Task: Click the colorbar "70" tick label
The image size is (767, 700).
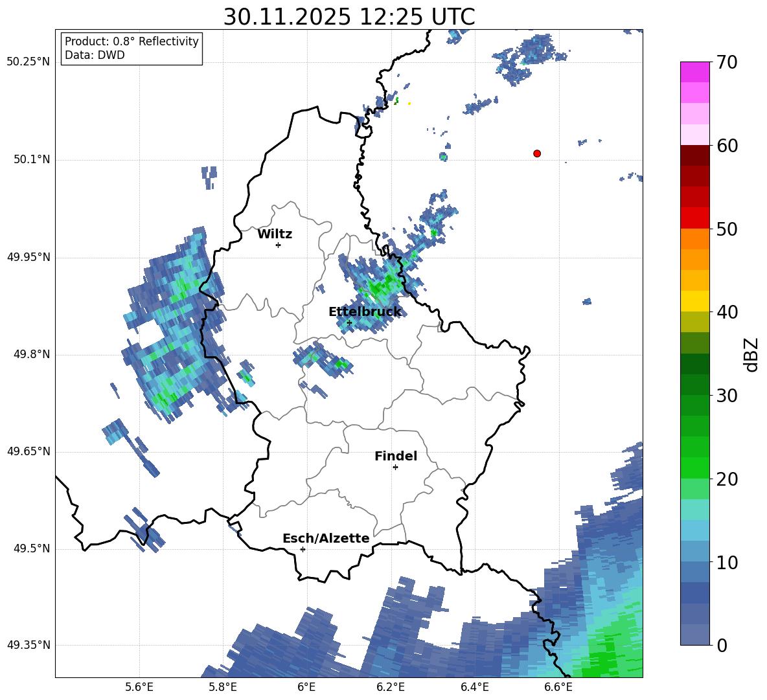Action: coord(727,62)
